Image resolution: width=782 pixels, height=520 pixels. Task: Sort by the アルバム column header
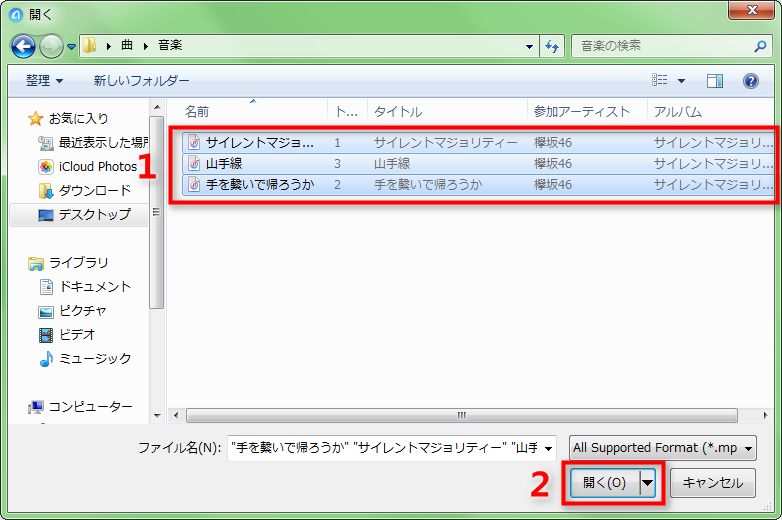click(712, 111)
